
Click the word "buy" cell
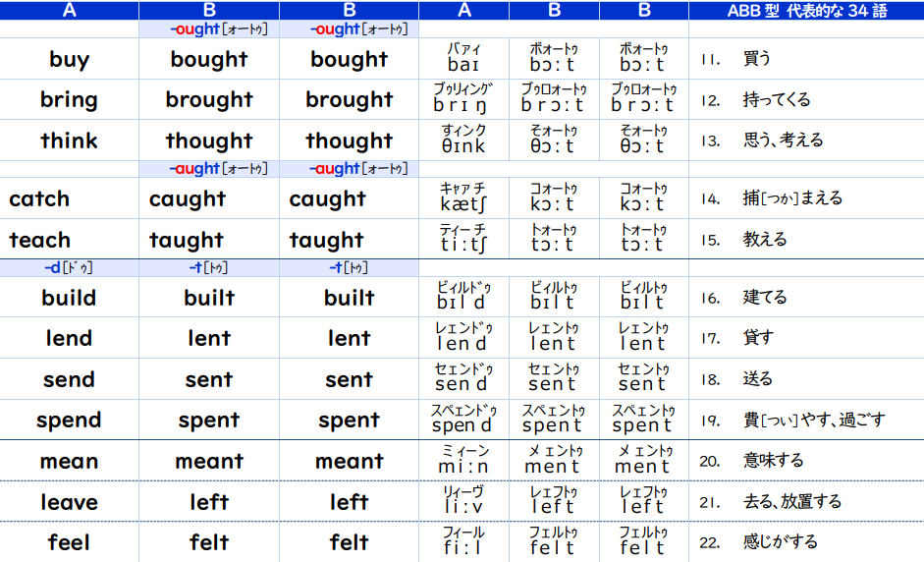pyautogui.click(x=69, y=59)
